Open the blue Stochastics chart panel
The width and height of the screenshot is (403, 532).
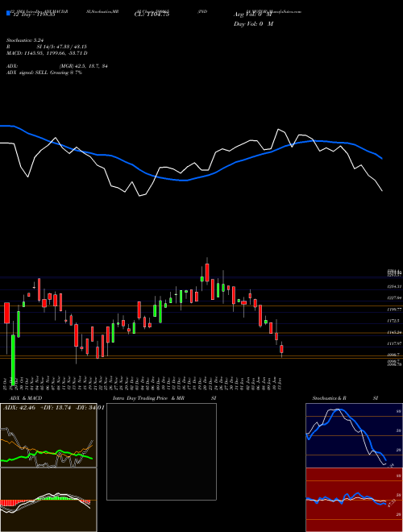click(x=354, y=435)
